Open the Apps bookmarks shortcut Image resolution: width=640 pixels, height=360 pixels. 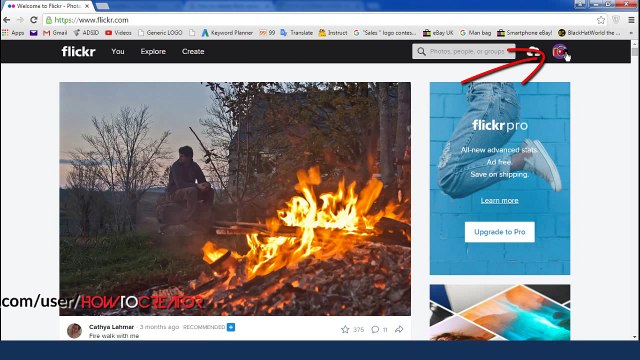point(13,33)
